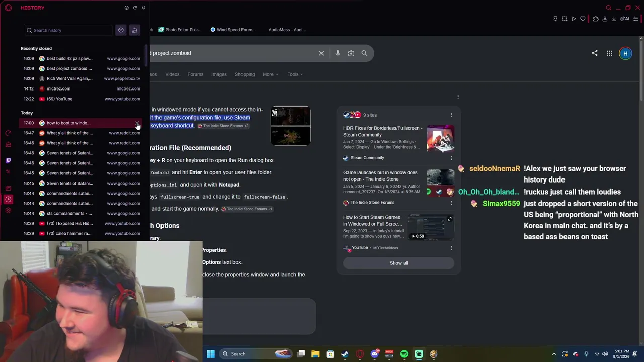The image size is (644, 362).
Task: Open the Extensions puzzle icon
Action: click(596, 19)
